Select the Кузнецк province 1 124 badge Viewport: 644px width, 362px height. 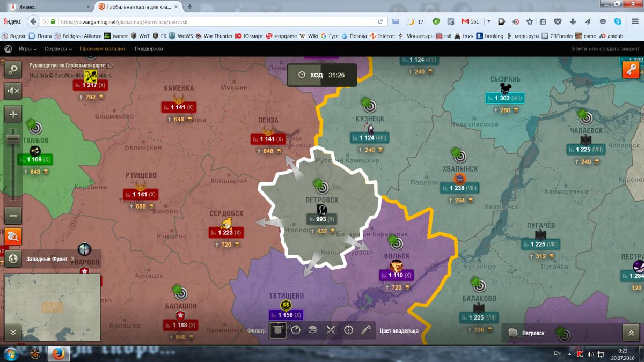(x=369, y=138)
